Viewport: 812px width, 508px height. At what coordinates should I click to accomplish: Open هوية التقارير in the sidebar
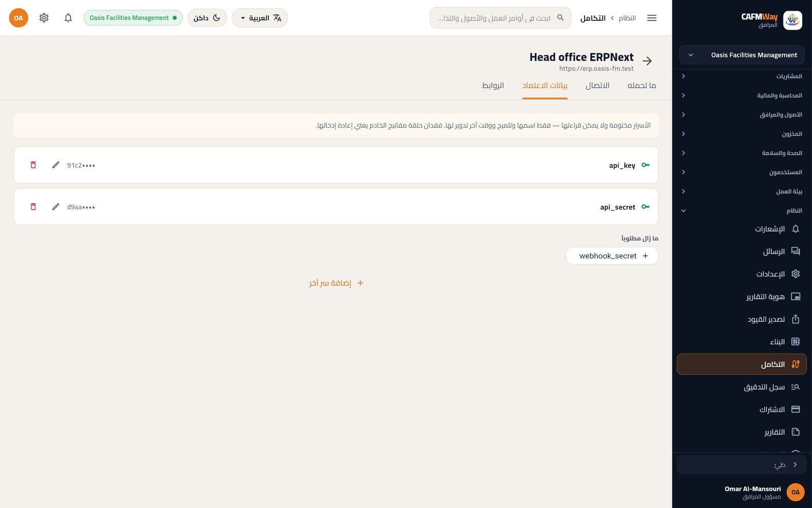pyautogui.click(x=742, y=297)
